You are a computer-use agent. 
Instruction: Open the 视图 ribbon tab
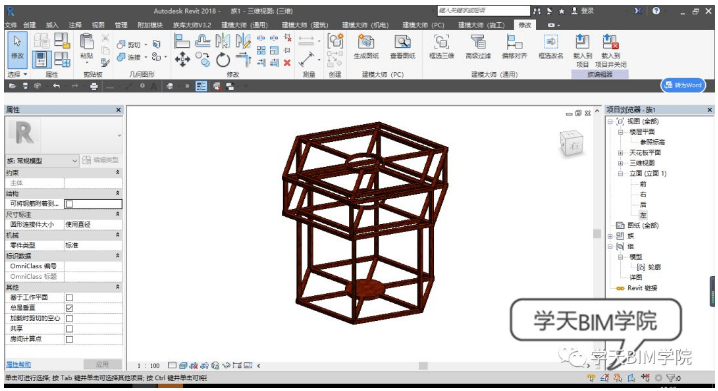coord(98,25)
